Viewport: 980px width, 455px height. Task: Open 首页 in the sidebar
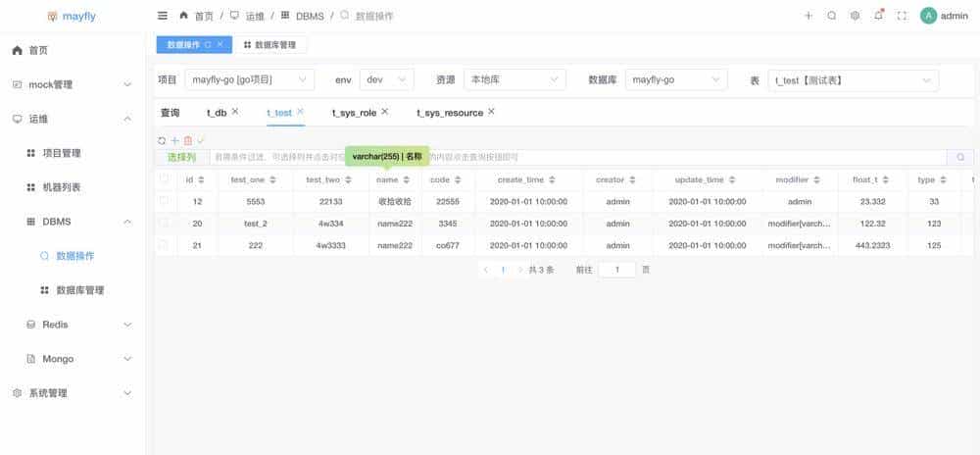tap(73, 51)
